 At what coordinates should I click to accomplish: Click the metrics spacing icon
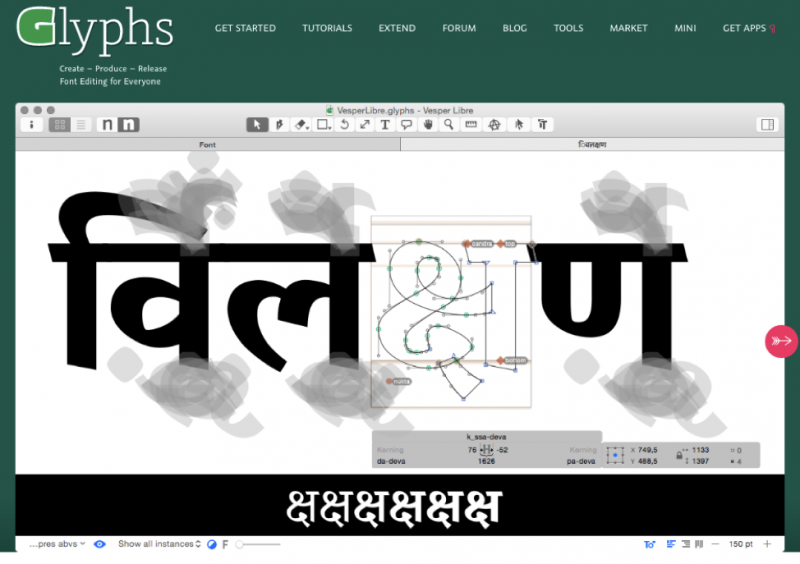tap(487, 450)
